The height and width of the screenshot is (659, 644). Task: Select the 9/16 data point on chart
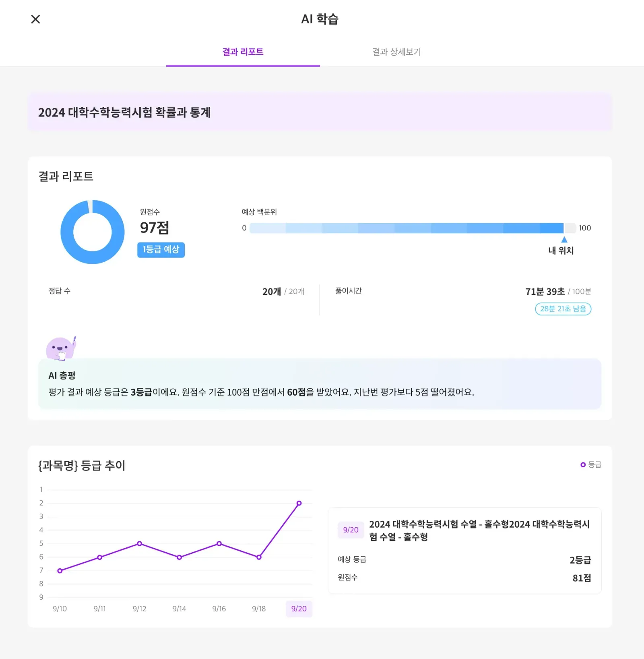click(219, 544)
